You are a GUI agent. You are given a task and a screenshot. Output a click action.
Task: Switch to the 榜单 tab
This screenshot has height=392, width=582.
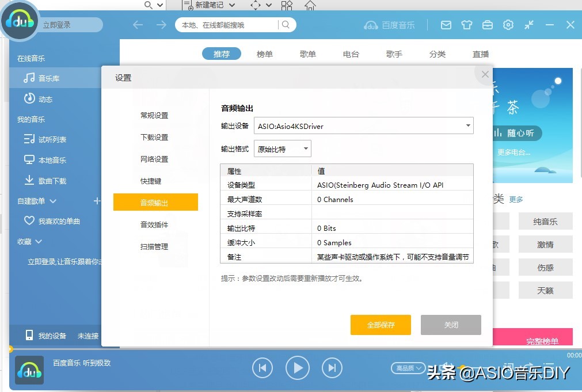tap(264, 54)
